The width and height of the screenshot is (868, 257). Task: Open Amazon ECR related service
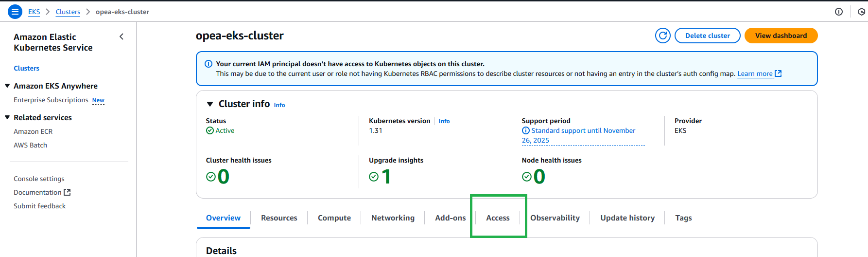pyautogui.click(x=33, y=131)
